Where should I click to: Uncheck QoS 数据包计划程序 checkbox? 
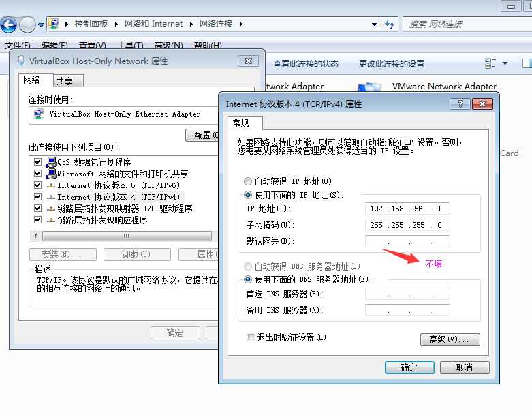(37, 162)
